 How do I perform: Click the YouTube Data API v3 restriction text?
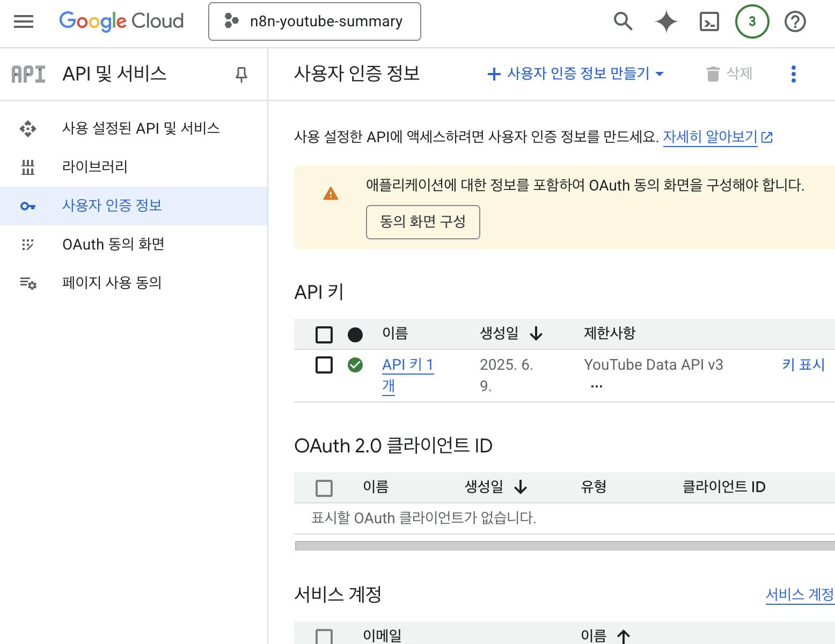(653, 365)
